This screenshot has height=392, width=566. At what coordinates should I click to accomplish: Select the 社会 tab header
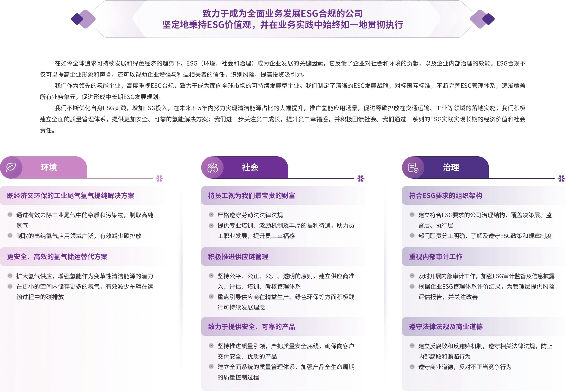[x=245, y=167]
